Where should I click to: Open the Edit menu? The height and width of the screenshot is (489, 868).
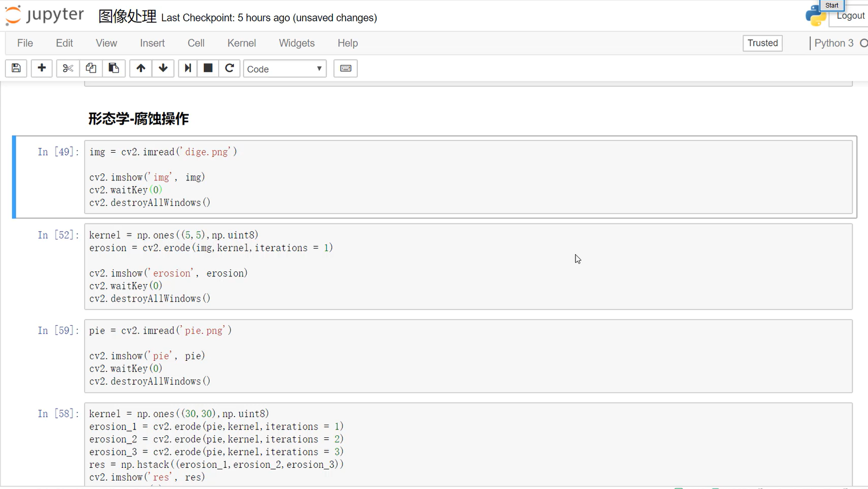point(64,43)
